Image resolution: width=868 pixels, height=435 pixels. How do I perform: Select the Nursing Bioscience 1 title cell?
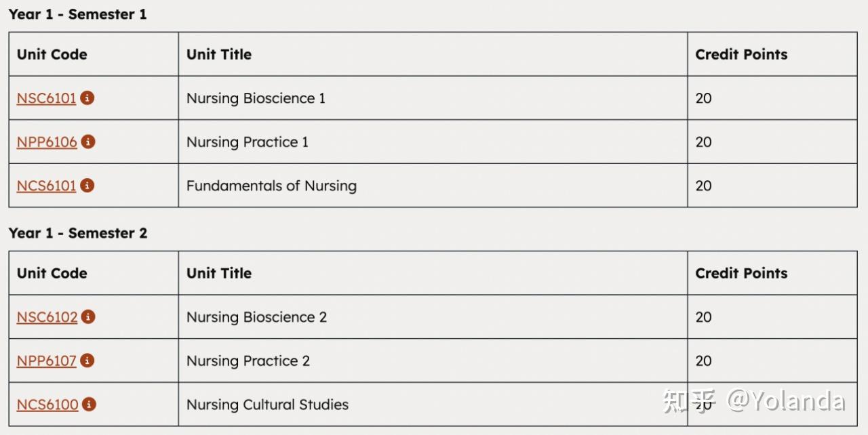click(433, 98)
